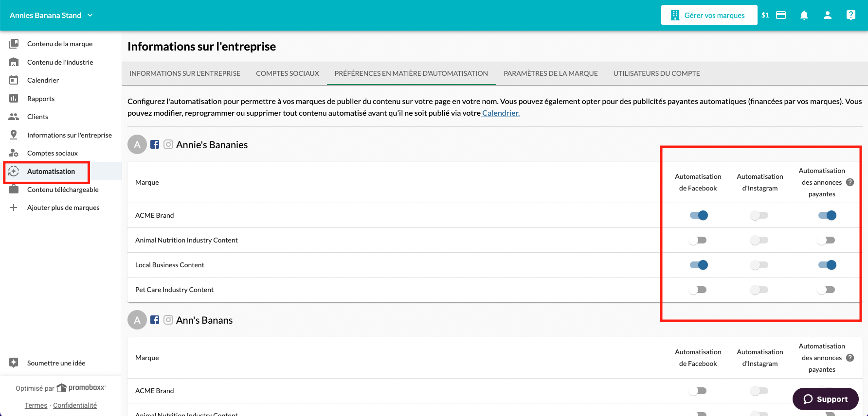Open the notifications bell

[x=804, y=15]
